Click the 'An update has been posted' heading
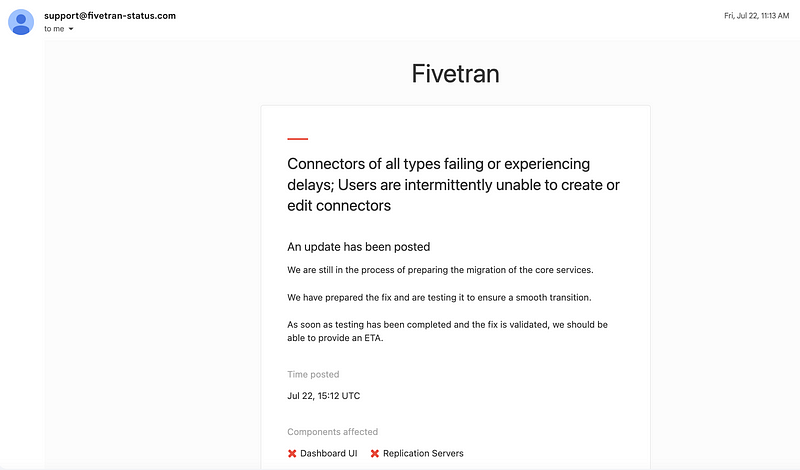Image resolution: width=800 pixels, height=470 pixels. point(358,246)
